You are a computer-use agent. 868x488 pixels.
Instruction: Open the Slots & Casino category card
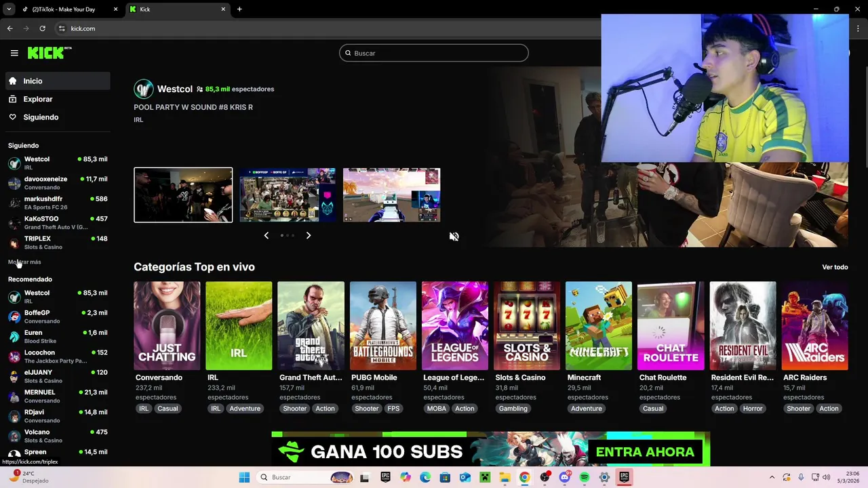(x=527, y=326)
